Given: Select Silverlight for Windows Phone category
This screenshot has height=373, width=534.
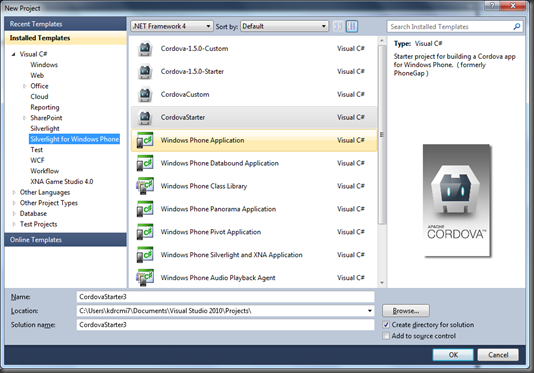Looking at the screenshot, I should (x=75, y=139).
